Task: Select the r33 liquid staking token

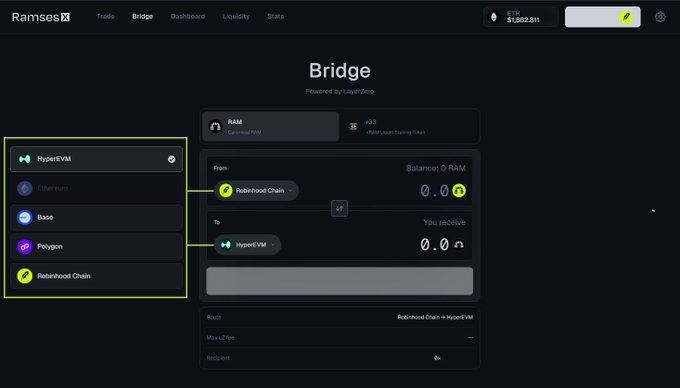Action: tap(410, 126)
